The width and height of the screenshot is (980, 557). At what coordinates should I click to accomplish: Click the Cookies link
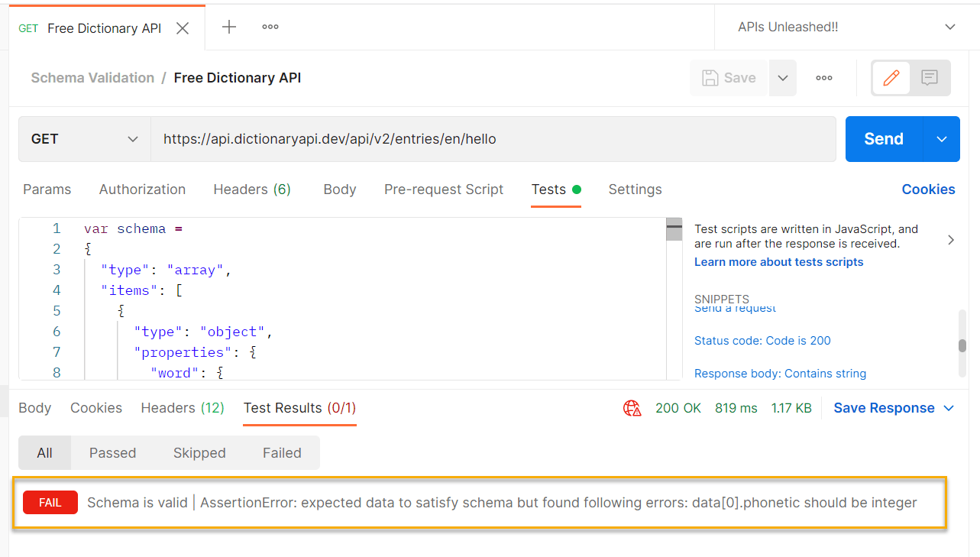[x=928, y=189]
